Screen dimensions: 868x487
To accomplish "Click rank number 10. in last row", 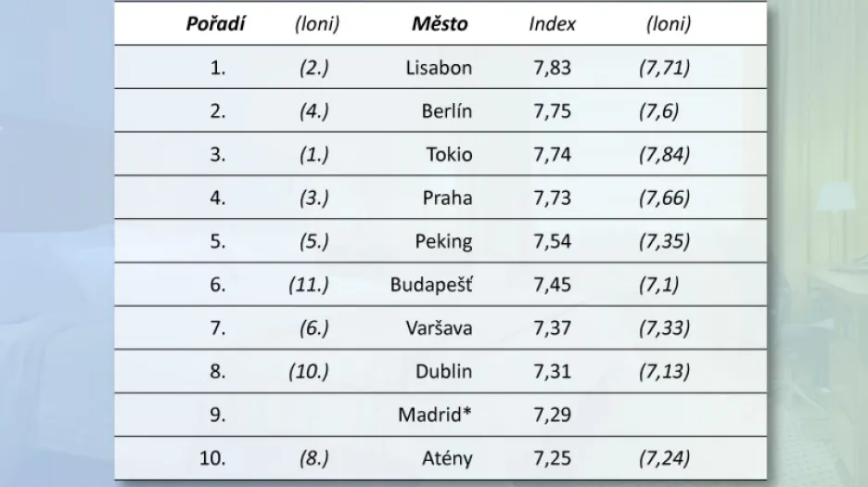I will (x=212, y=458).
